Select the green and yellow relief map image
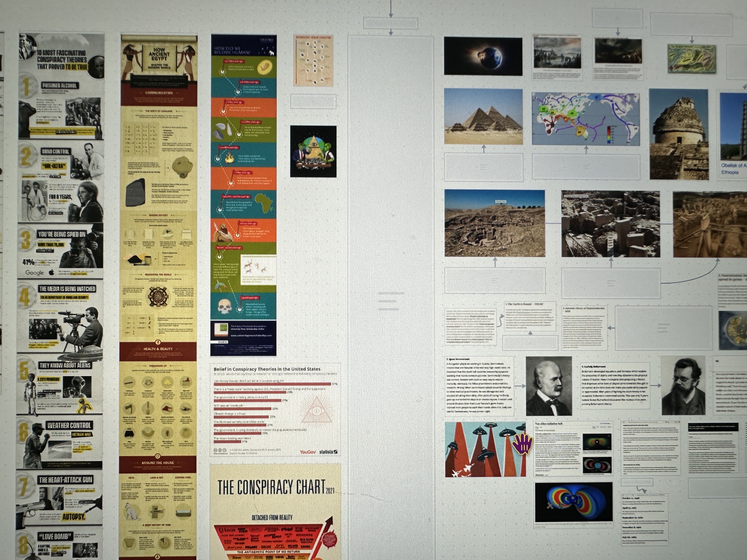The image size is (747, 560). click(x=692, y=59)
